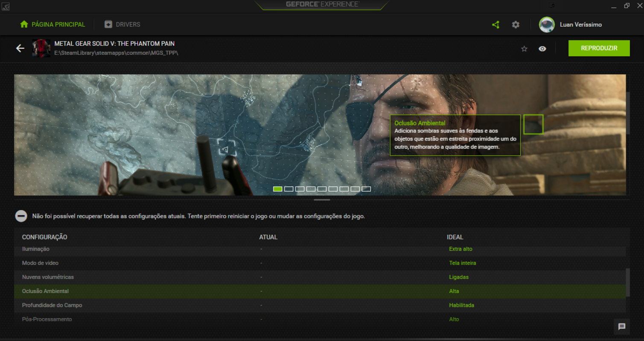The height and width of the screenshot is (341, 644).
Task: Select the Modo de vídeo row
Action: 320,263
